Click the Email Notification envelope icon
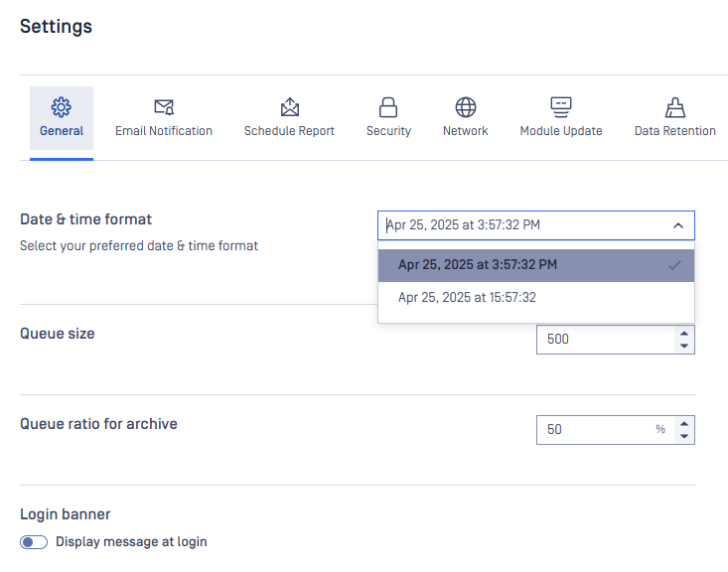The image size is (728, 572). 164,107
